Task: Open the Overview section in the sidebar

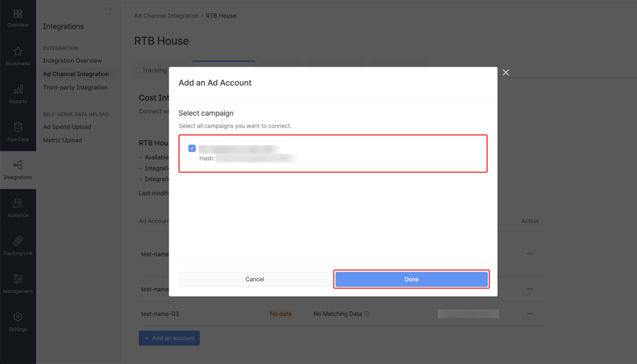Action: click(x=18, y=19)
